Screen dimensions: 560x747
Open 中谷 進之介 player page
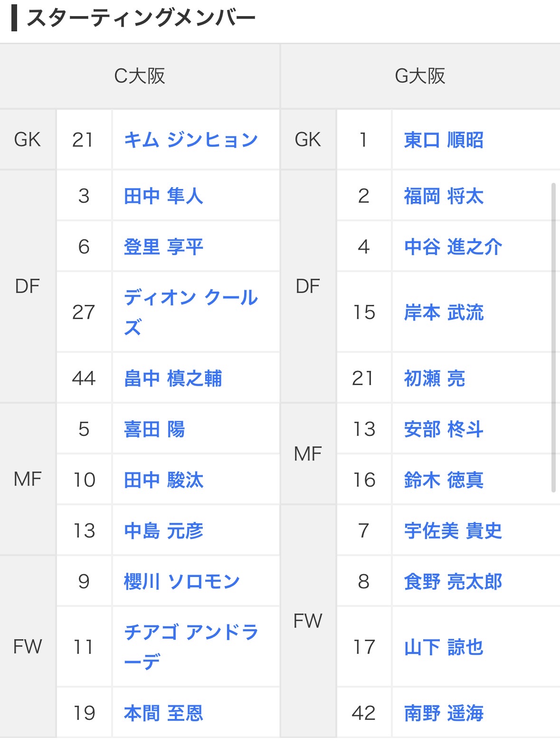(x=453, y=247)
